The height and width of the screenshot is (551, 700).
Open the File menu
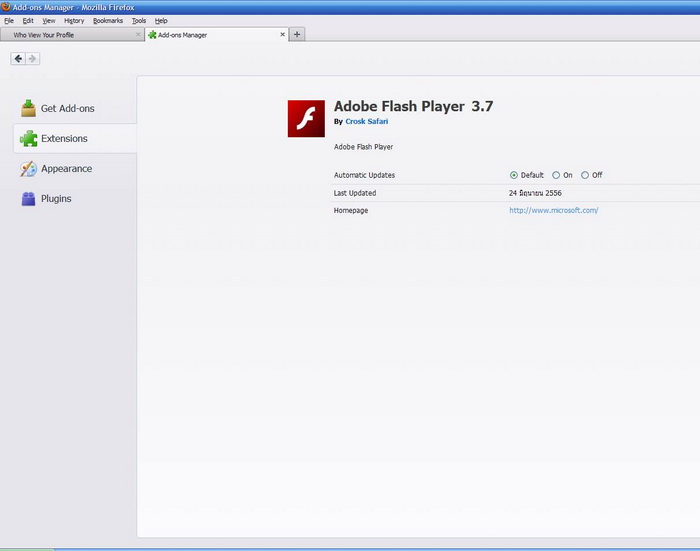point(9,21)
